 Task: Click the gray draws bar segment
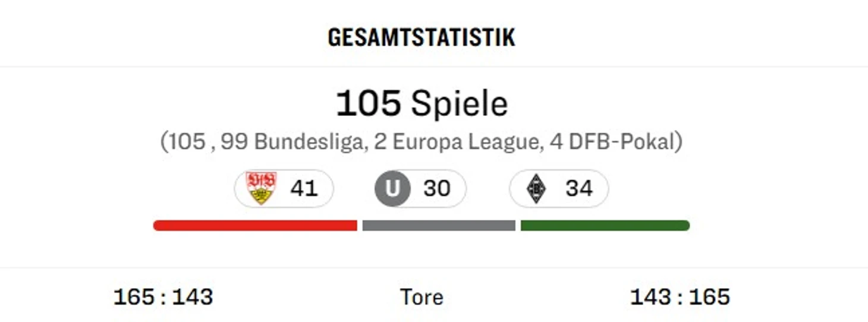point(439,226)
